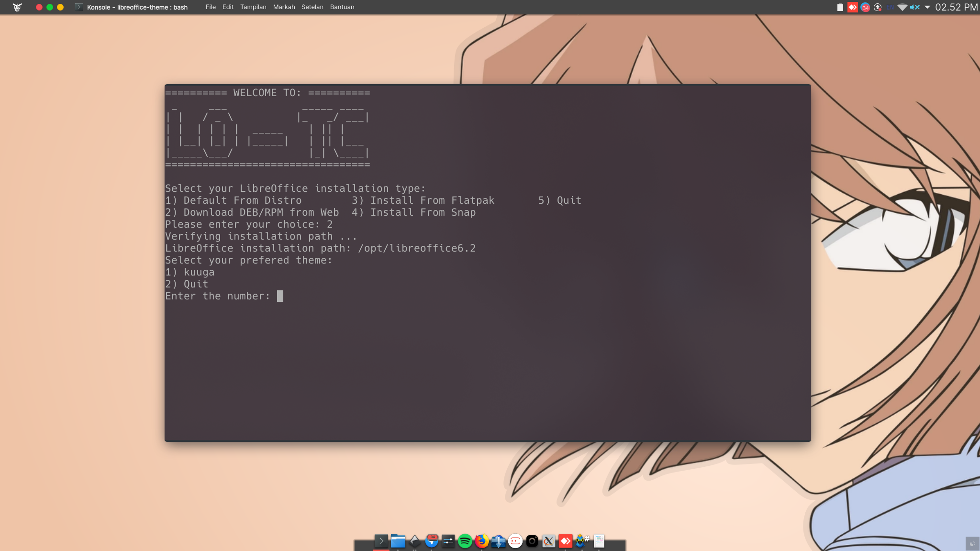Click the AnyDesk icon in the dock
The width and height of the screenshot is (980, 551).
pos(566,541)
